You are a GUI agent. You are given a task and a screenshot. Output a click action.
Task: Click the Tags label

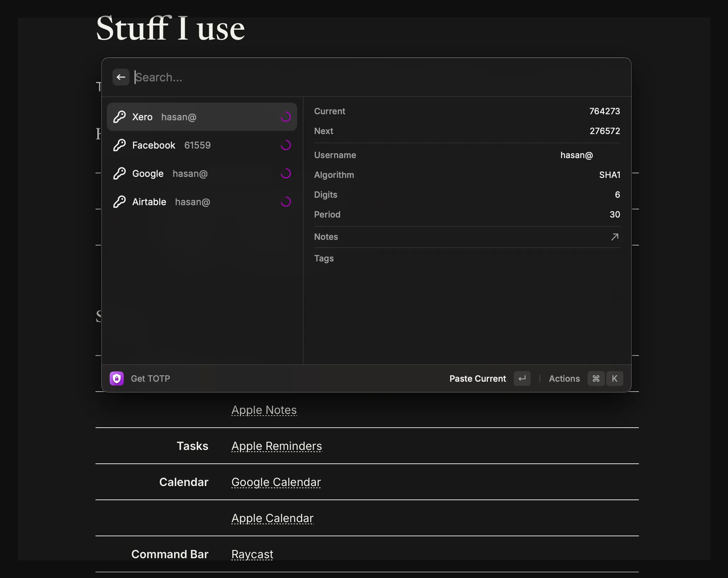(324, 258)
